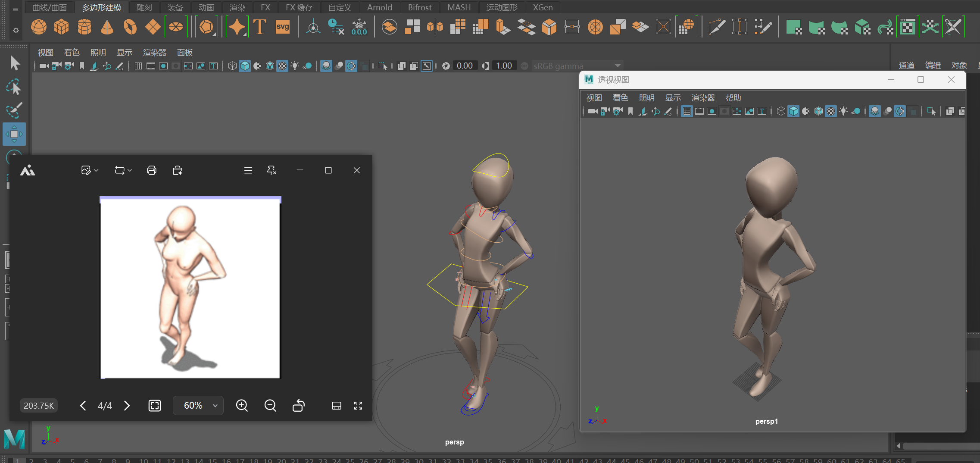Open the 60% zoom level dropdown
980x463 pixels.
click(215, 406)
